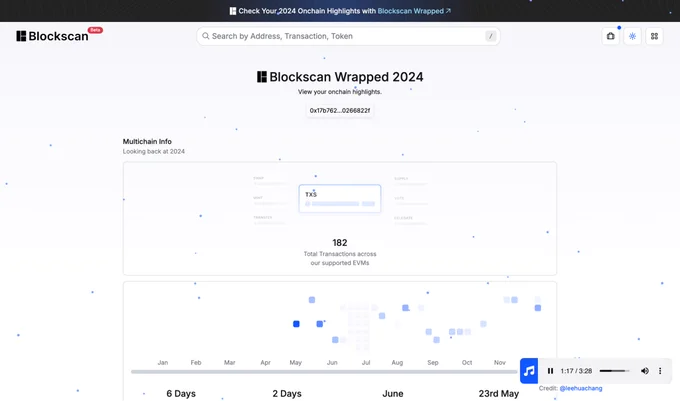Select the darkest blue May activity square
The height and width of the screenshot is (401, 680).
(296, 324)
